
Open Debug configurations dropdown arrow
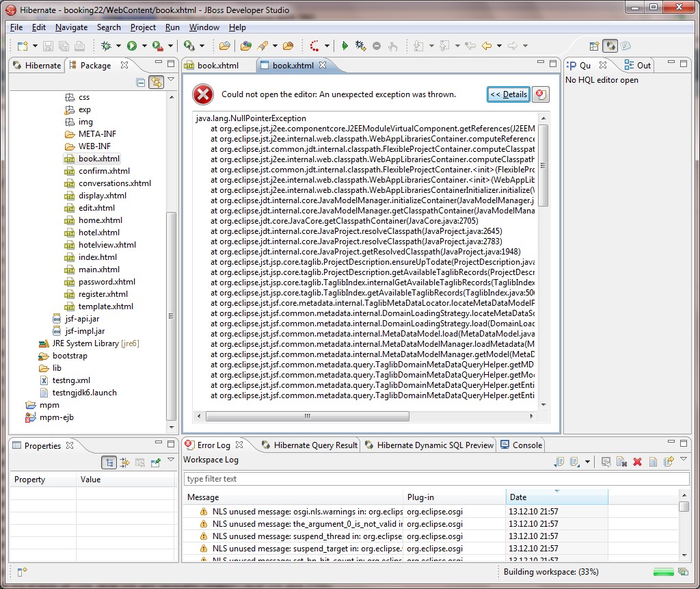coord(118,46)
